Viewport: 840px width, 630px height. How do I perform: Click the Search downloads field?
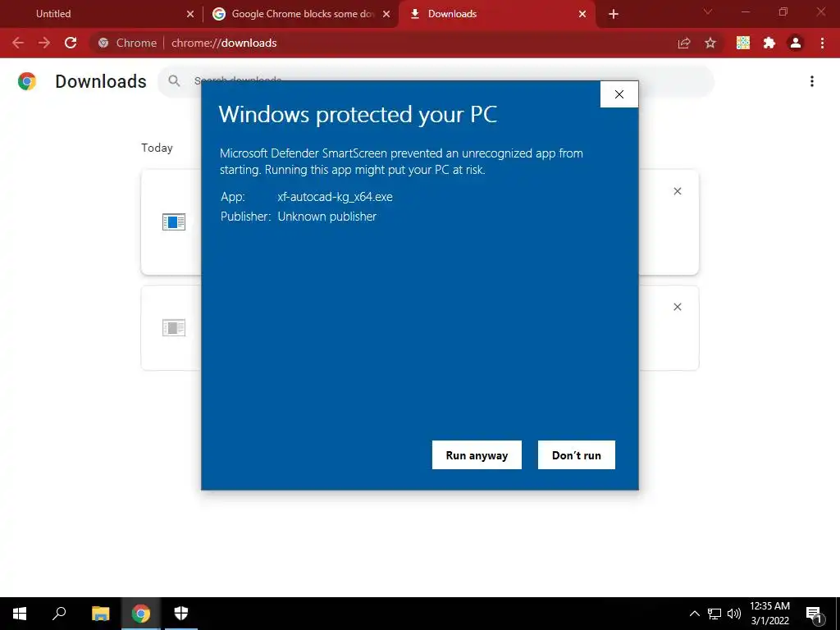(x=436, y=81)
